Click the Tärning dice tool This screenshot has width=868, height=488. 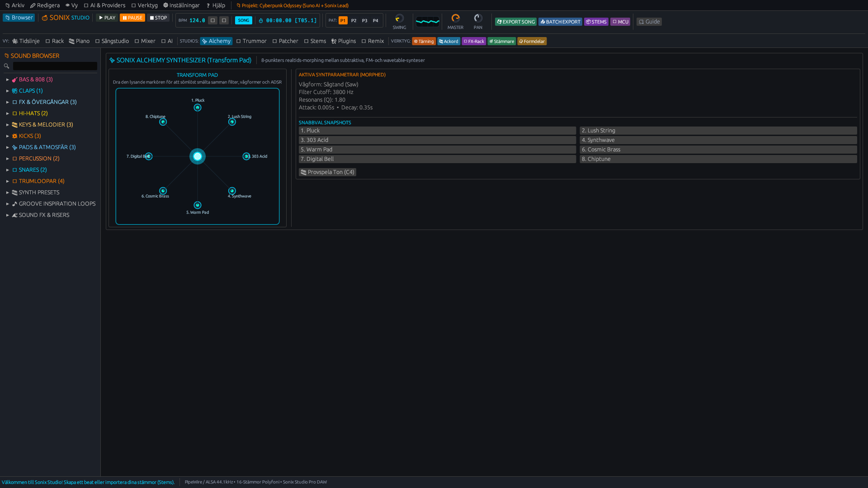click(x=424, y=41)
